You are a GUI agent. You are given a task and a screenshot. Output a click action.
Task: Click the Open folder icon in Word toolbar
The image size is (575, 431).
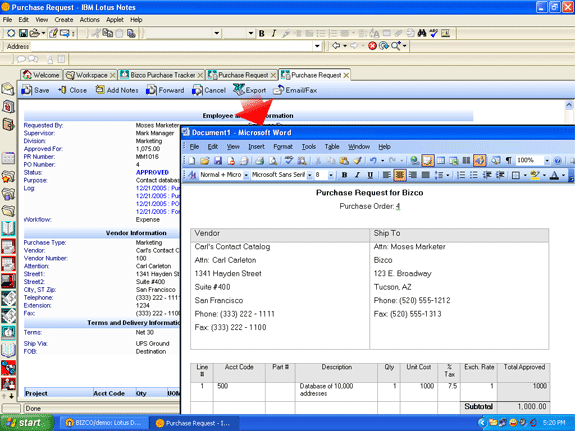pos(205,160)
